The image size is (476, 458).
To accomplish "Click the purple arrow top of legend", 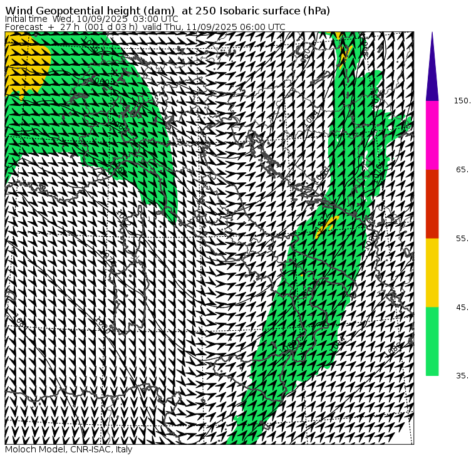I will point(432,67).
